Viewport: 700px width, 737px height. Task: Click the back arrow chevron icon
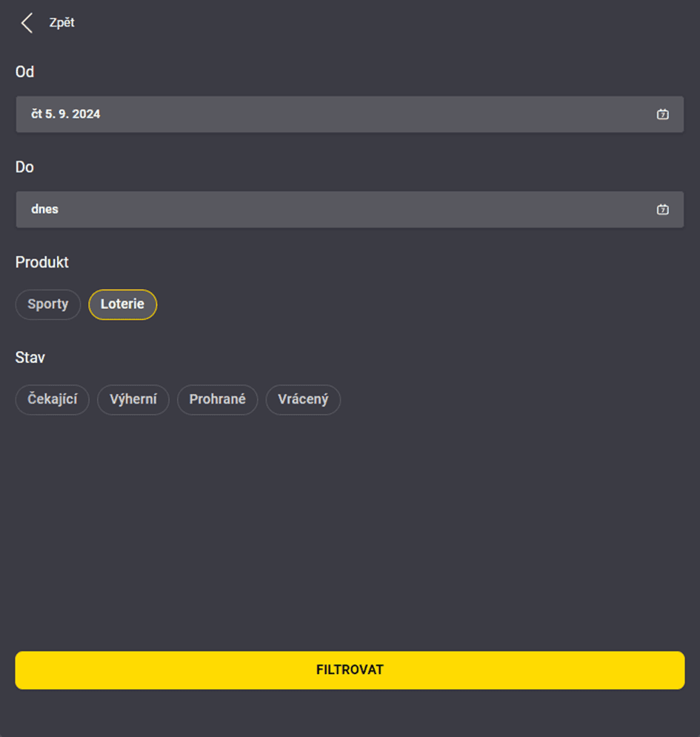pyautogui.click(x=27, y=22)
